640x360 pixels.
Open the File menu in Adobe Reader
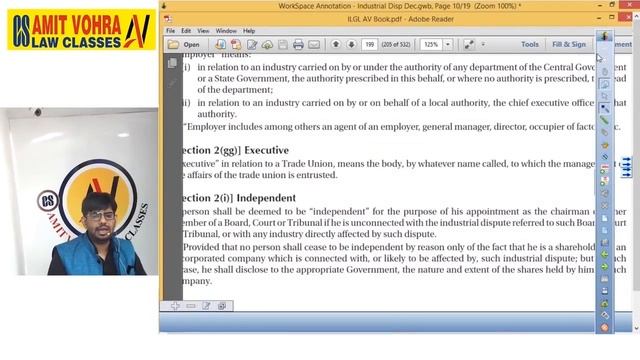(170, 31)
